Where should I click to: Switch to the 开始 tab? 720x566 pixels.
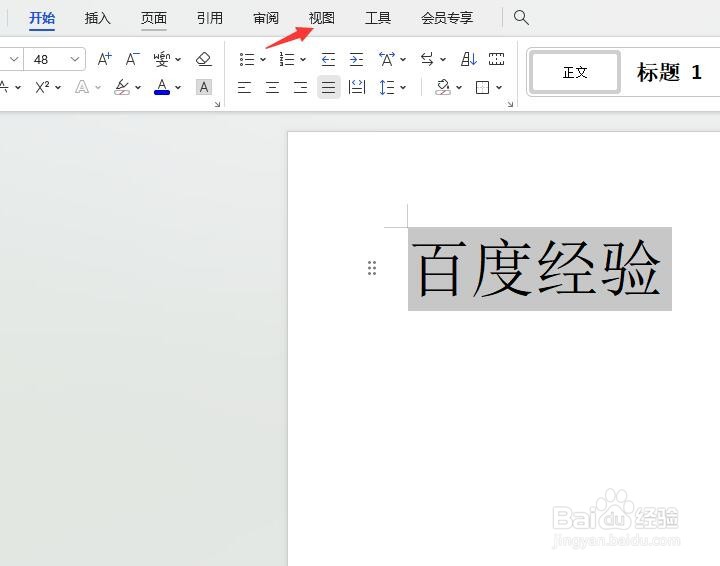tap(42, 18)
